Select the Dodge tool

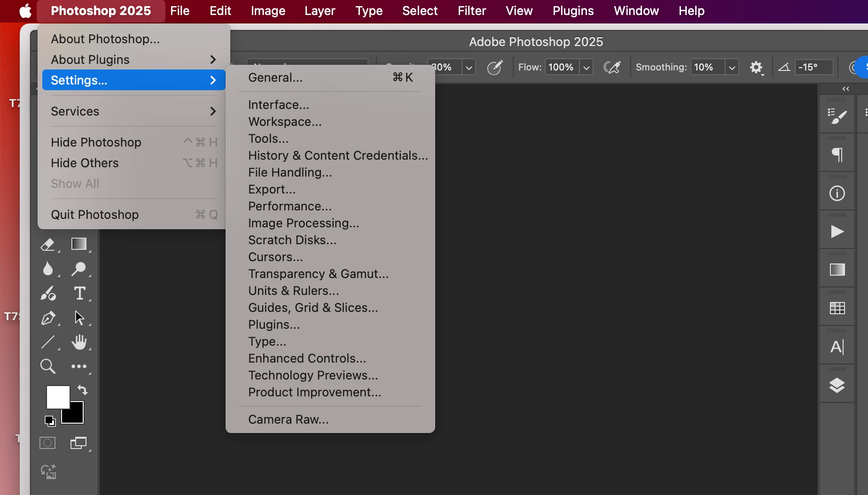point(78,269)
